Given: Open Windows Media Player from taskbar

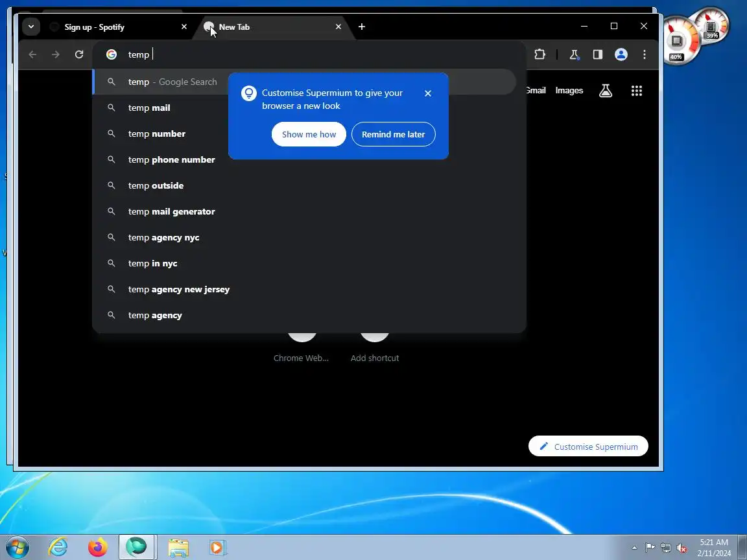Looking at the screenshot, I should (x=218, y=548).
